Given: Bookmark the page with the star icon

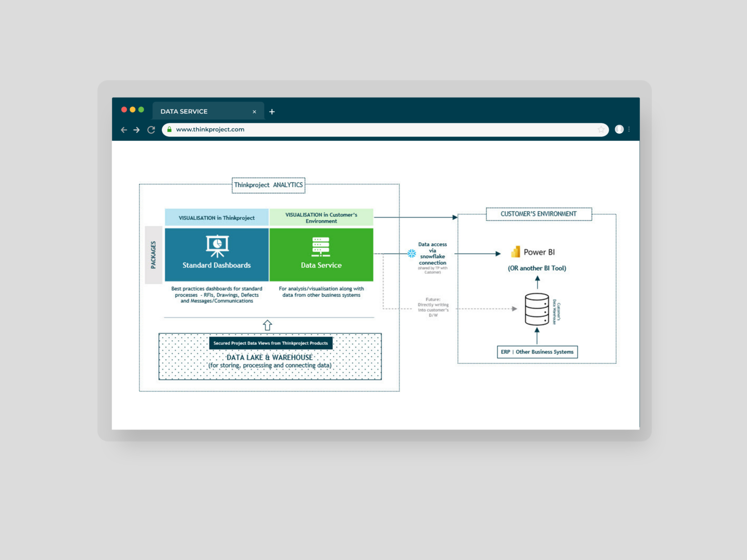Looking at the screenshot, I should [601, 129].
